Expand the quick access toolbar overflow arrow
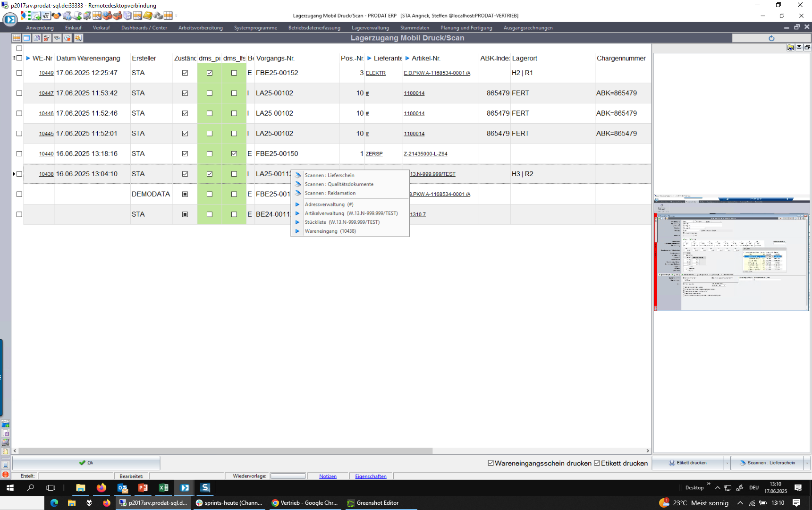 (177, 16)
